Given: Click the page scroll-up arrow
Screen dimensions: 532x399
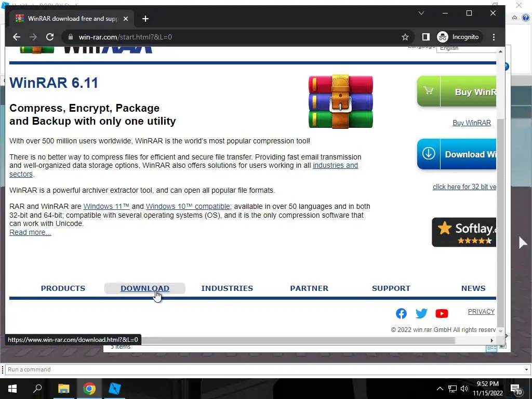Looking at the screenshot, I should pyautogui.click(x=500, y=51).
